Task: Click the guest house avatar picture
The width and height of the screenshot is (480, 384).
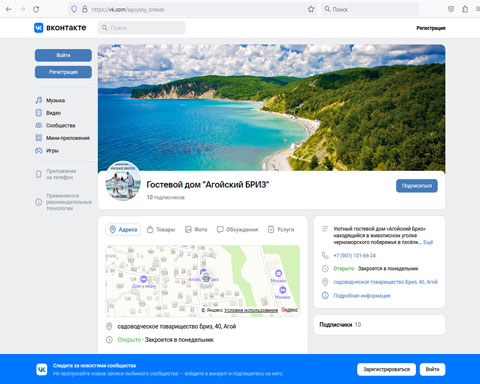Action: 123,181
